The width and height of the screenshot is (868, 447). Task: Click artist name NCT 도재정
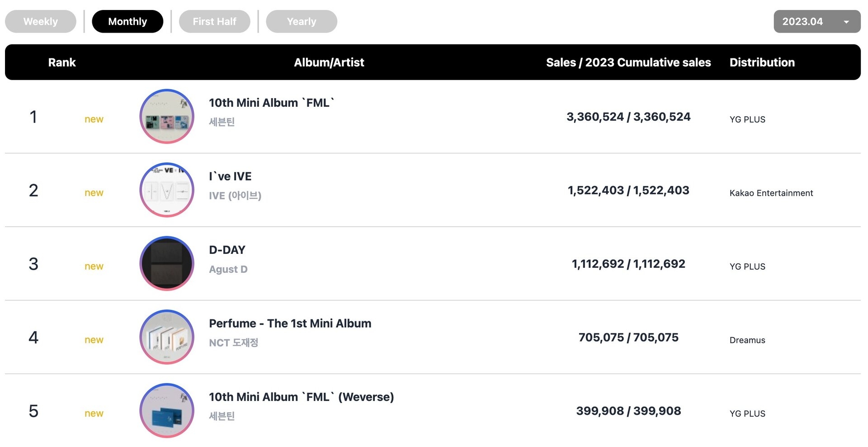point(233,342)
